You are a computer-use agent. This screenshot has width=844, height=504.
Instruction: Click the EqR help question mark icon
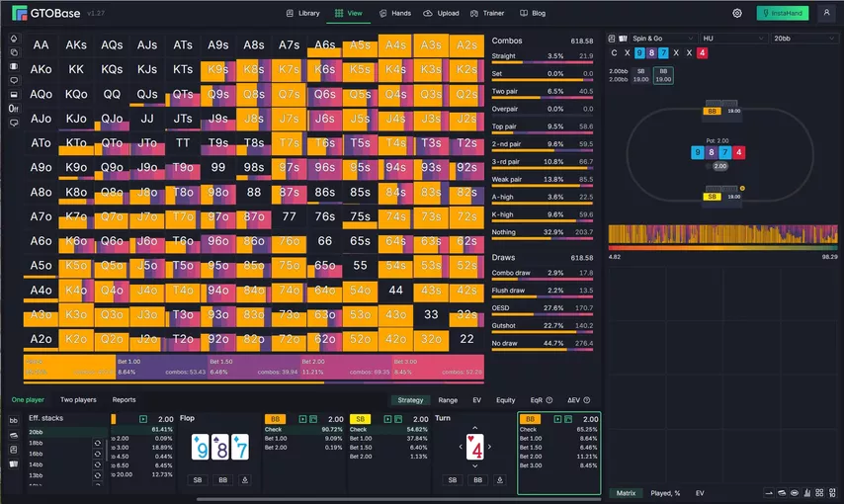(x=549, y=400)
